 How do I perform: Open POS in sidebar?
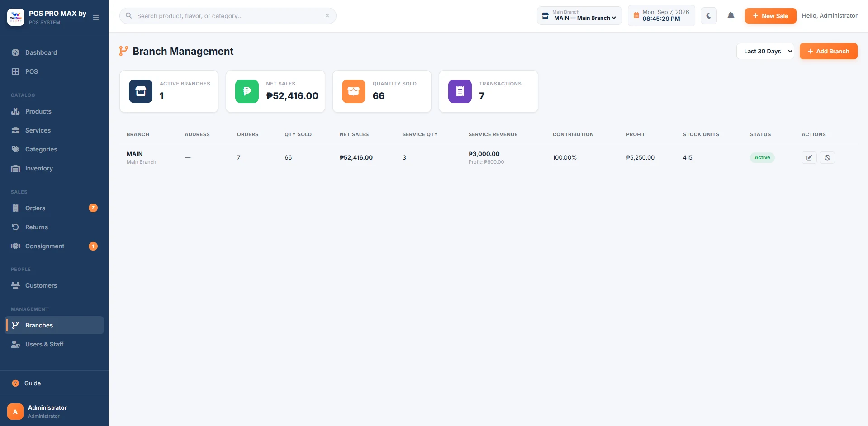coord(54,71)
